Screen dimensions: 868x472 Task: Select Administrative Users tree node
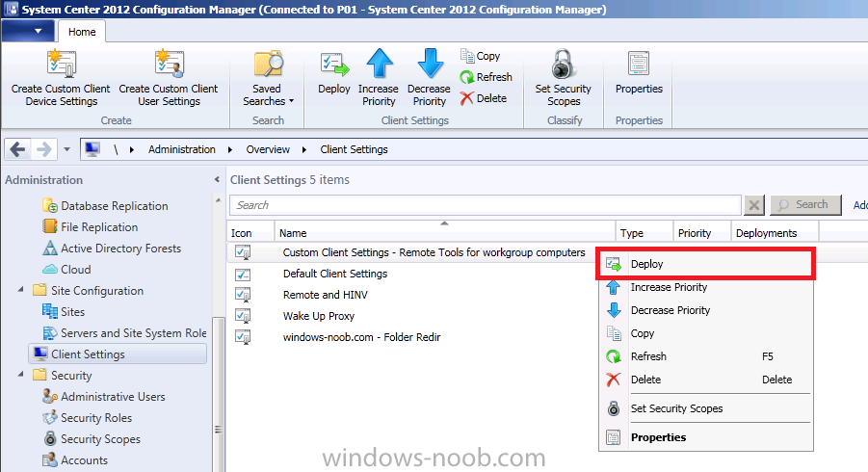tap(104, 397)
